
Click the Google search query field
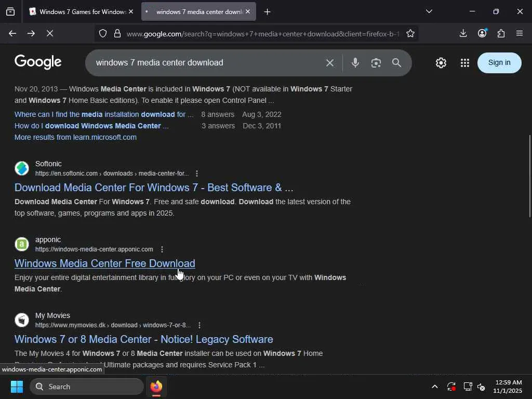pos(207,63)
